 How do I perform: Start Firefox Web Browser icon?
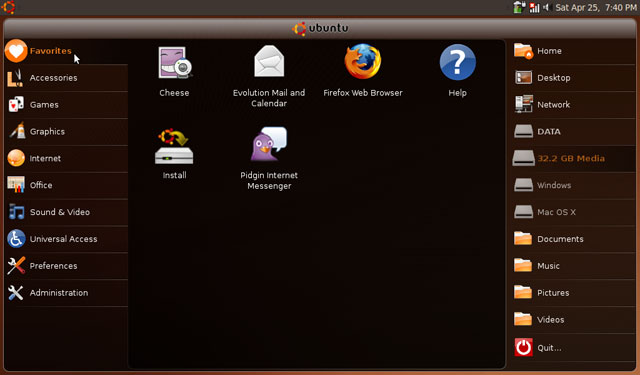pyautogui.click(x=362, y=62)
